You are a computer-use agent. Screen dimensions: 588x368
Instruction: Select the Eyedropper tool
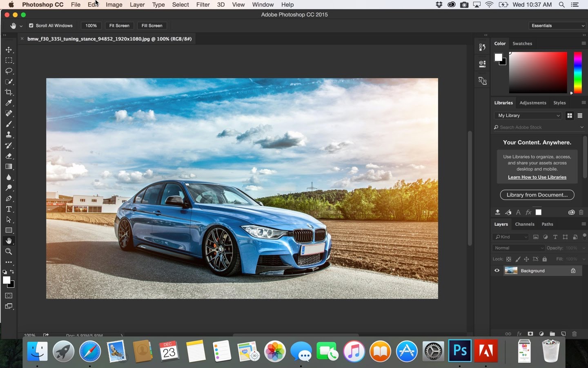pos(9,103)
